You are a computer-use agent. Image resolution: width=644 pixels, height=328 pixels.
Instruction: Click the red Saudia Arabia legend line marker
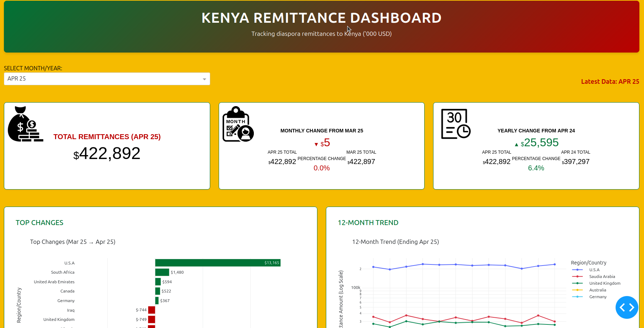pyautogui.click(x=578, y=277)
